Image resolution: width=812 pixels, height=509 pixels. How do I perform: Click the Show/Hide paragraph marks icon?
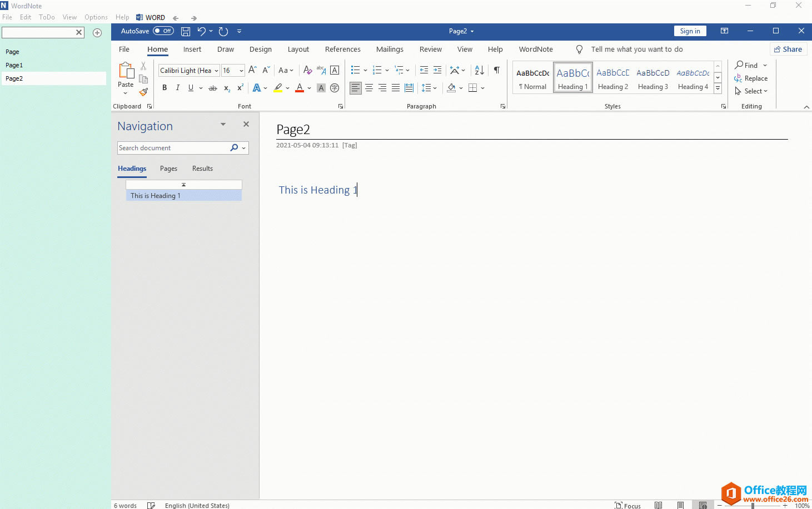[x=496, y=70]
